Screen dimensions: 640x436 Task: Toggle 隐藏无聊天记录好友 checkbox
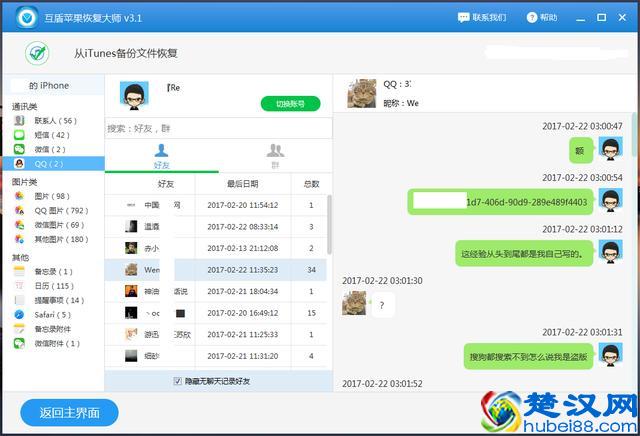[x=178, y=381]
